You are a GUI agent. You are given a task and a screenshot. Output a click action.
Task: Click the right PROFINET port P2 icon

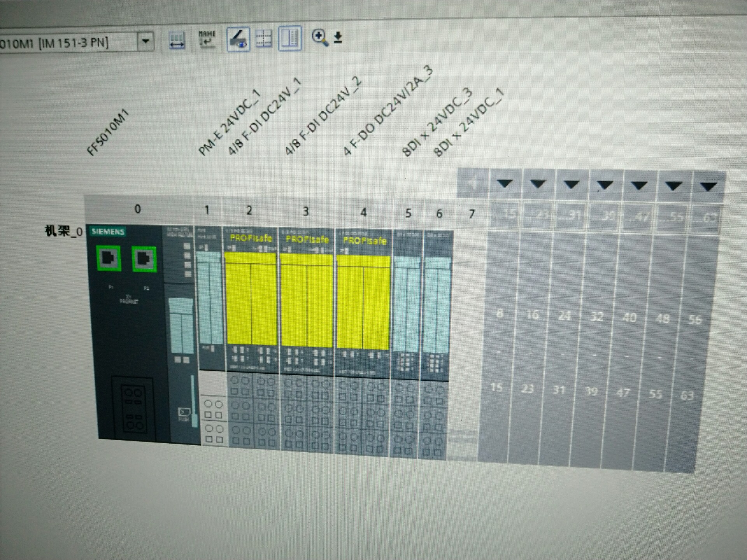point(144,259)
